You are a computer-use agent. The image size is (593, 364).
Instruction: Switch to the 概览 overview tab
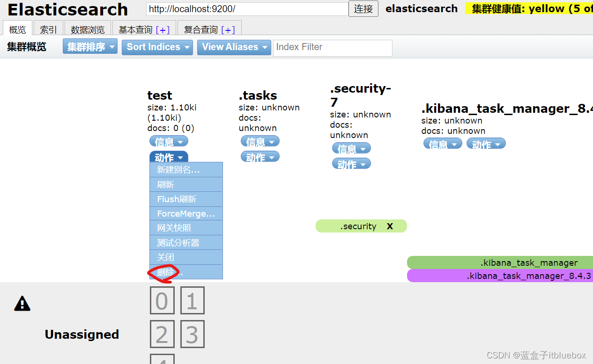click(x=17, y=29)
